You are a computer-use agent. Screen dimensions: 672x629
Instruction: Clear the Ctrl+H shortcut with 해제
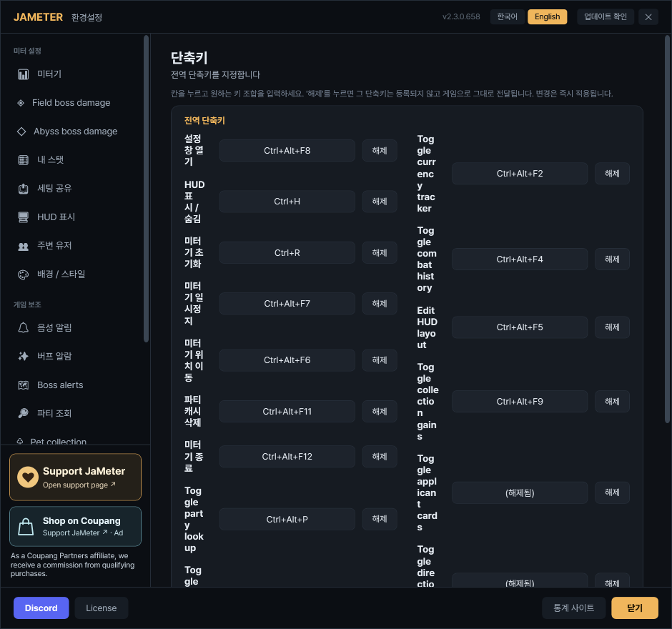tap(380, 202)
